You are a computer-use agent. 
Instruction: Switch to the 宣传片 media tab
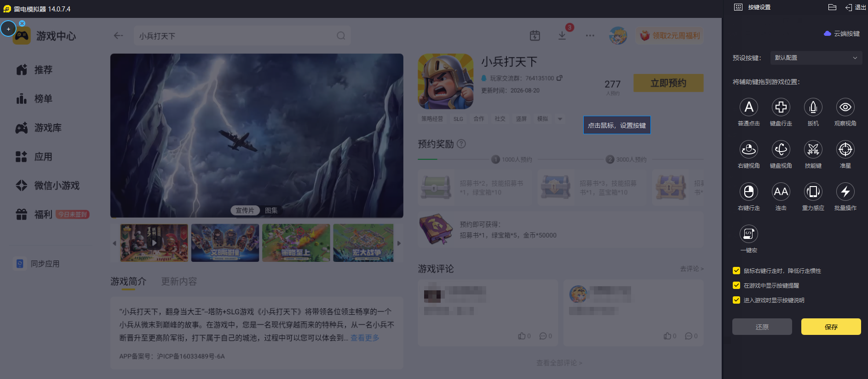pyautogui.click(x=245, y=210)
